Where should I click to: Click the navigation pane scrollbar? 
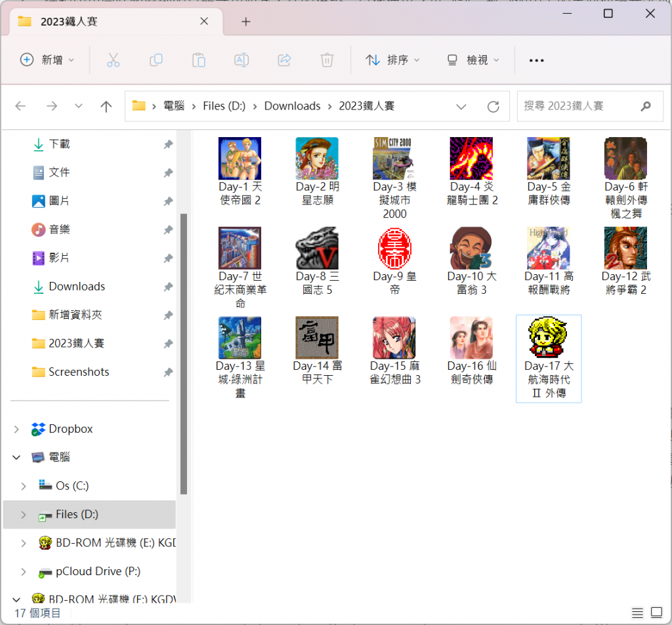184,354
